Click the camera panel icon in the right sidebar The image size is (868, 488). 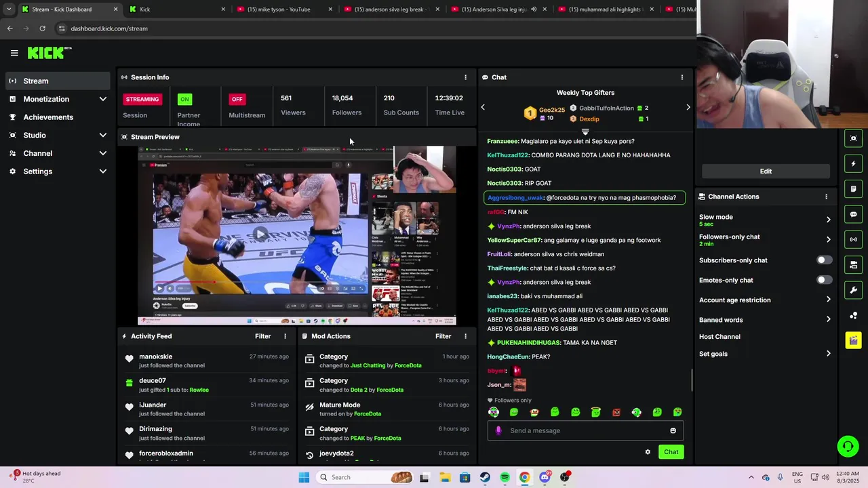tap(854, 264)
